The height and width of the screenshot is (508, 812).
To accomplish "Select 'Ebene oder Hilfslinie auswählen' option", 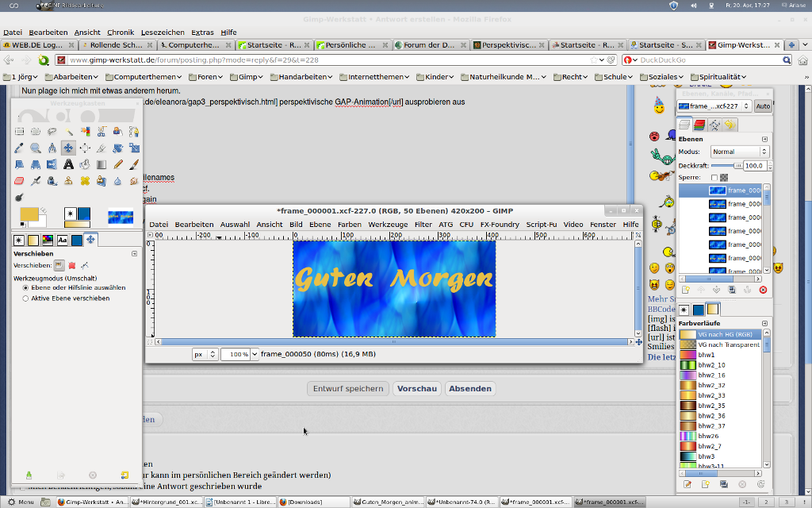I will tap(25, 287).
